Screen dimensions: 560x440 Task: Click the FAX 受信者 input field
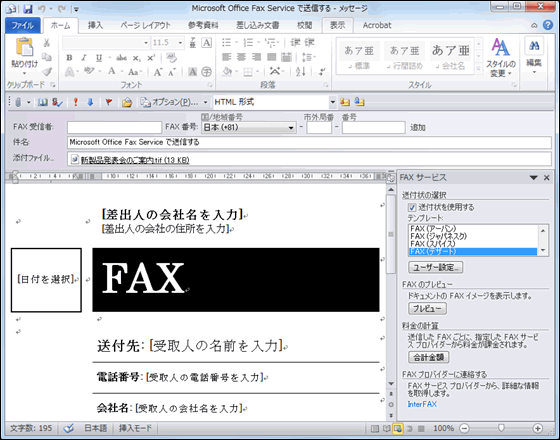(x=114, y=128)
